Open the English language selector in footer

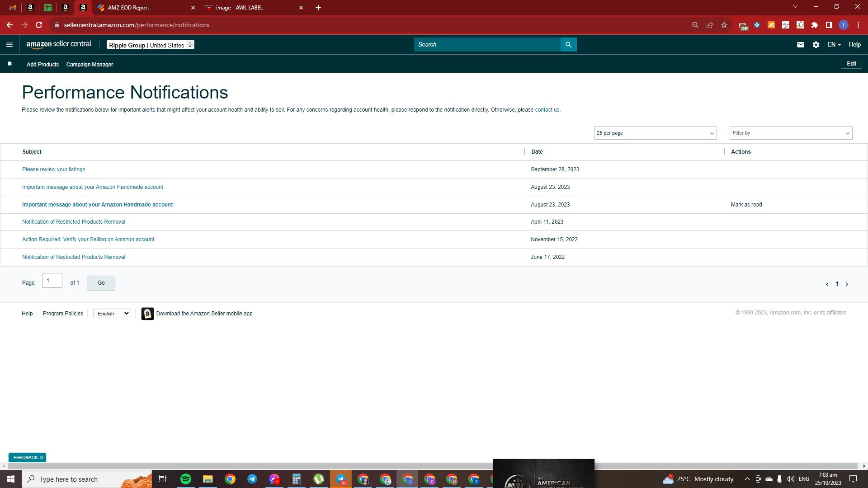(x=112, y=314)
